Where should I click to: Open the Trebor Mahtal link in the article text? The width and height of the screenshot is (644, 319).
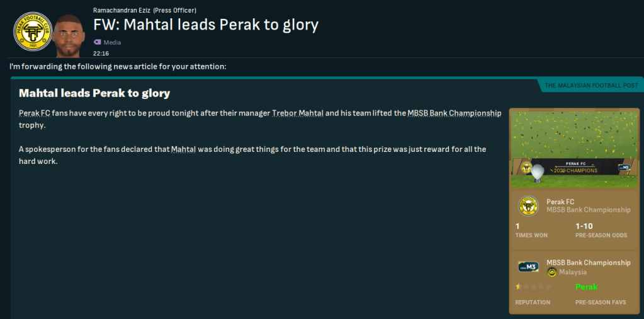click(x=298, y=113)
